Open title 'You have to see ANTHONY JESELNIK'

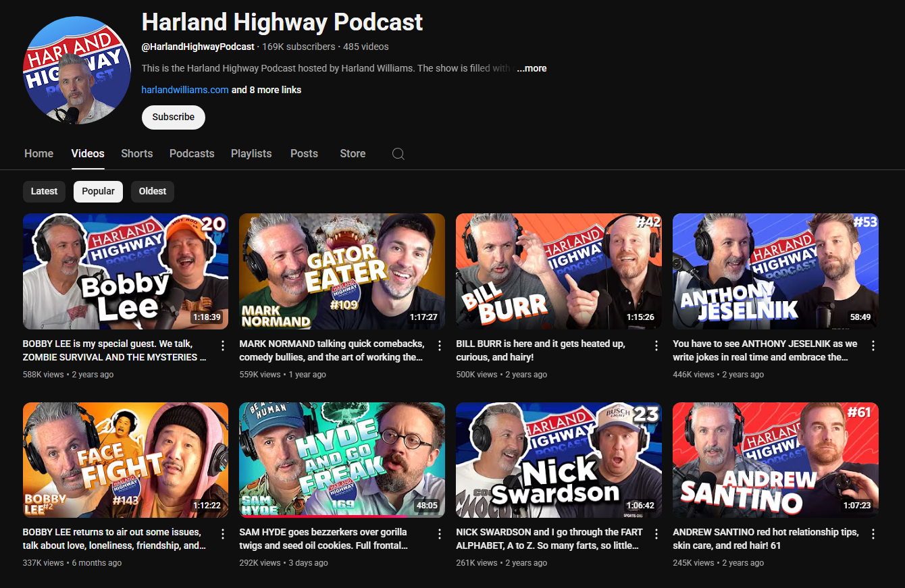[x=765, y=350]
